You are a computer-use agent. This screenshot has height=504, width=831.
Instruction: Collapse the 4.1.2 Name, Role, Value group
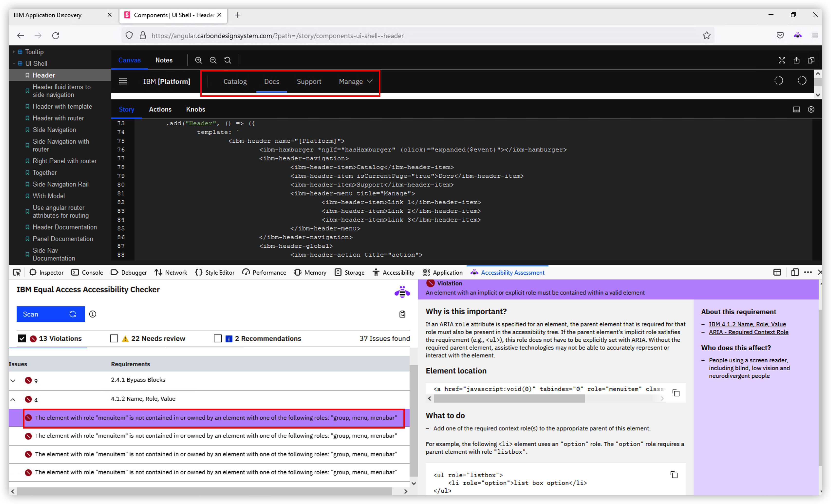tap(13, 400)
